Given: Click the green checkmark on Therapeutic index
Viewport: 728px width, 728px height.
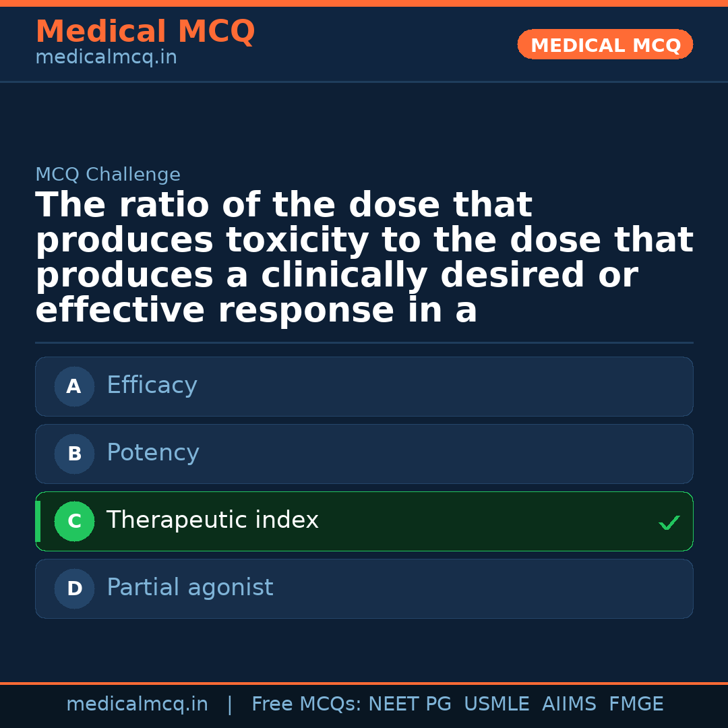Looking at the screenshot, I should 669,522.
